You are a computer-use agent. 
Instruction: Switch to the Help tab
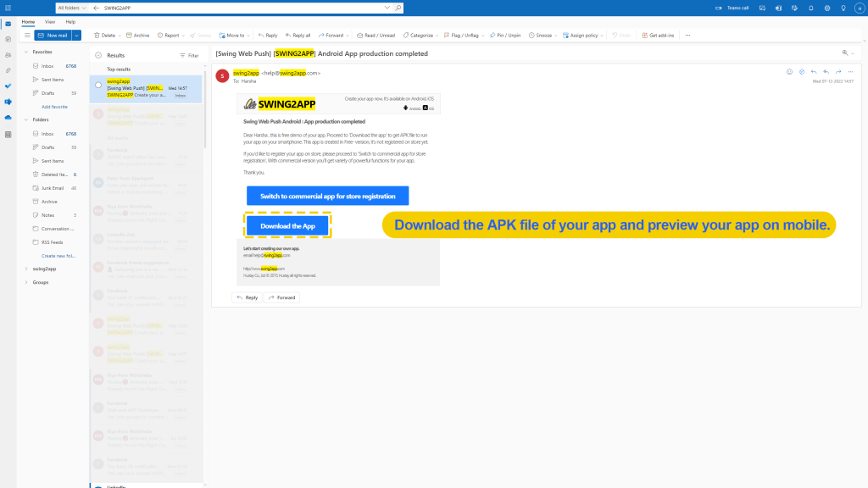tap(70, 21)
